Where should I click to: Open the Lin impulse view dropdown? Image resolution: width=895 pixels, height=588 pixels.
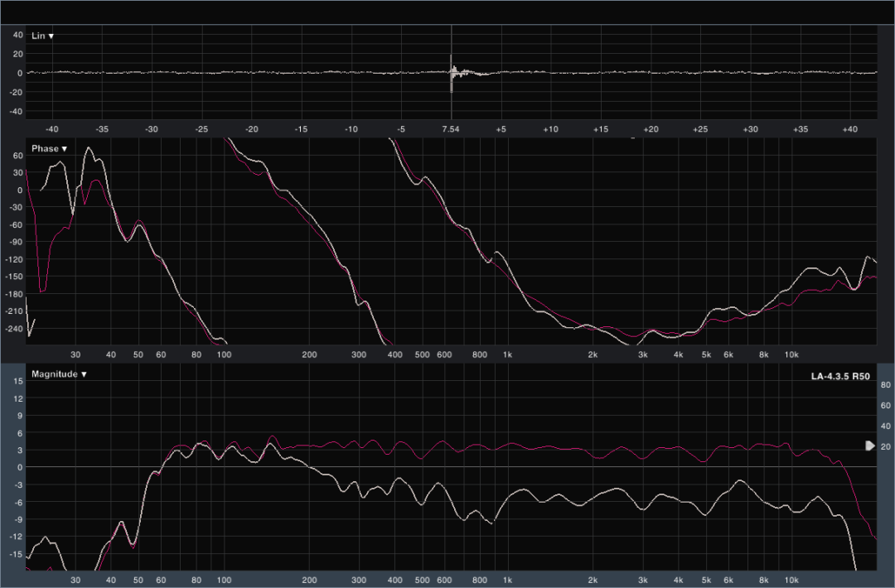pyautogui.click(x=42, y=36)
